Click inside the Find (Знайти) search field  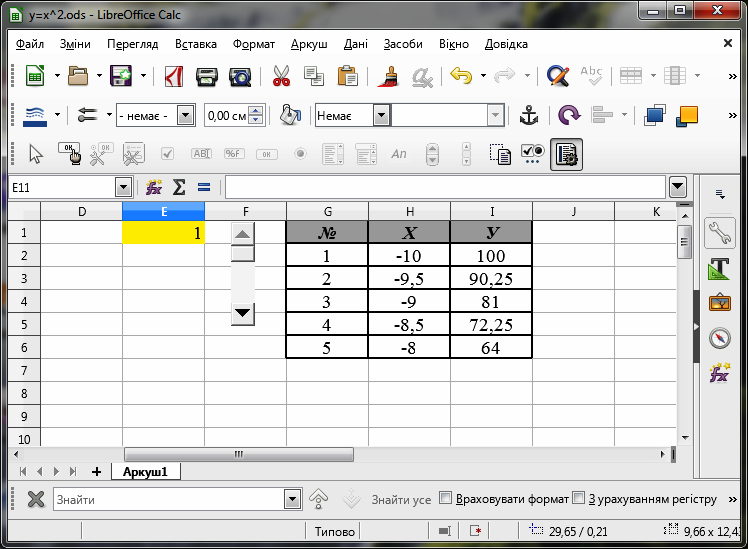(169, 499)
